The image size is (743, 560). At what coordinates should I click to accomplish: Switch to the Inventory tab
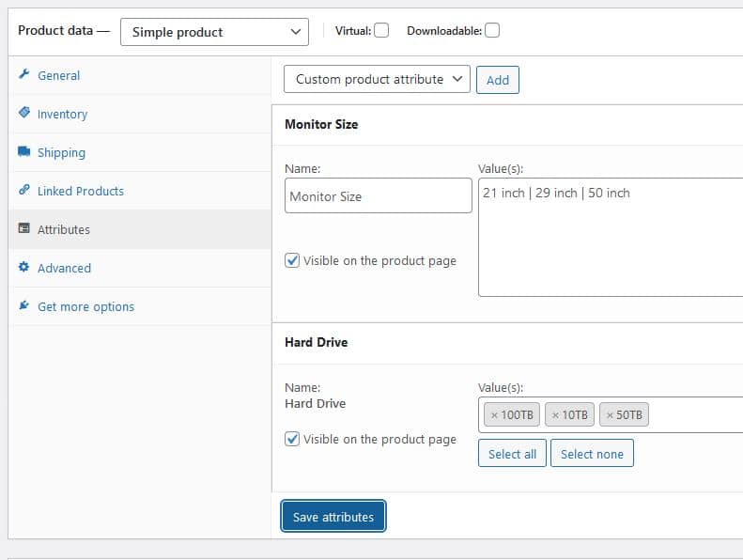click(x=62, y=114)
